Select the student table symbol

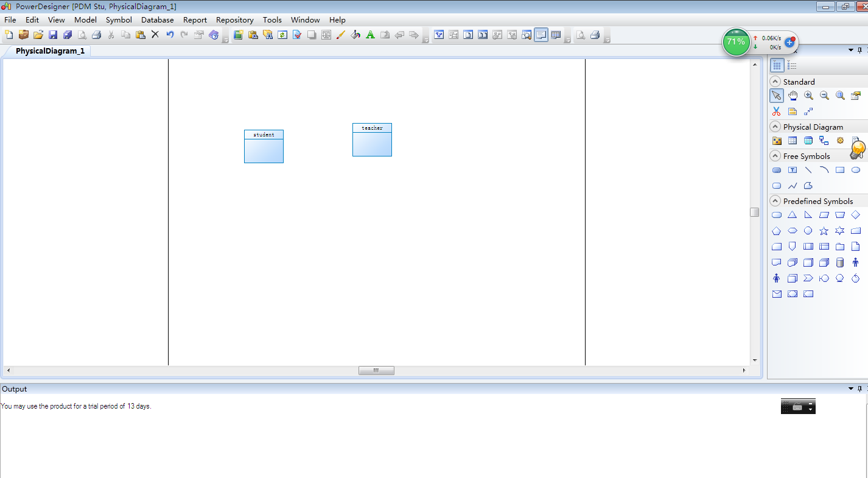pos(264,146)
